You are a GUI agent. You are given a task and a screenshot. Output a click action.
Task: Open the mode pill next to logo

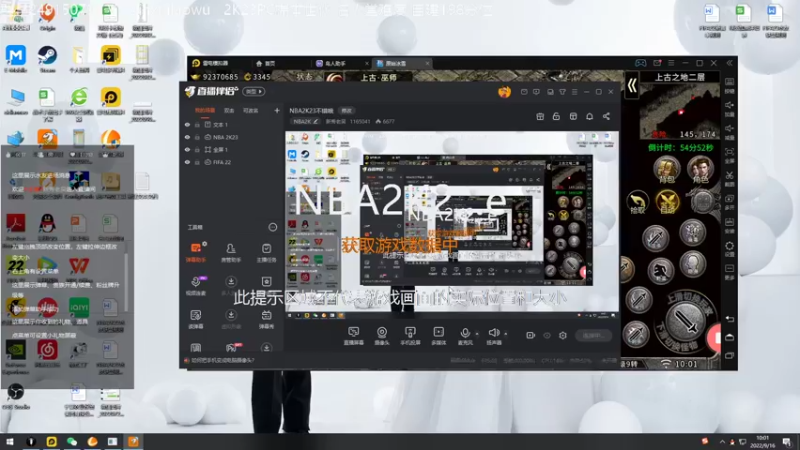254,91
